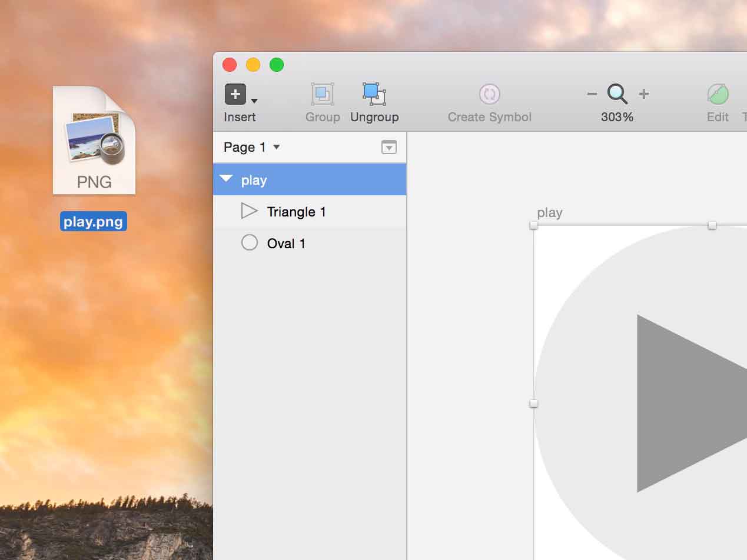The height and width of the screenshot is (560, 747).
Task: Click the Triangle 1 layer shape icon
Action: pos(250,211)
